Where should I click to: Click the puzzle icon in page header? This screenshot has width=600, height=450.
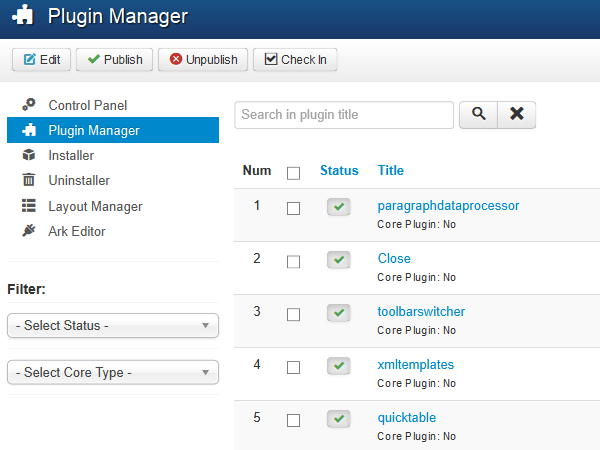coord(24,18)
